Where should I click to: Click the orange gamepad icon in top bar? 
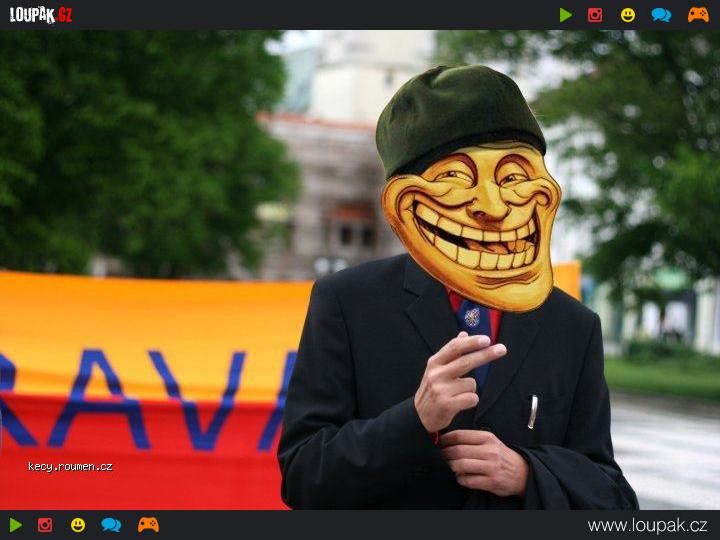pyautogui.click(x=698, y=15)
